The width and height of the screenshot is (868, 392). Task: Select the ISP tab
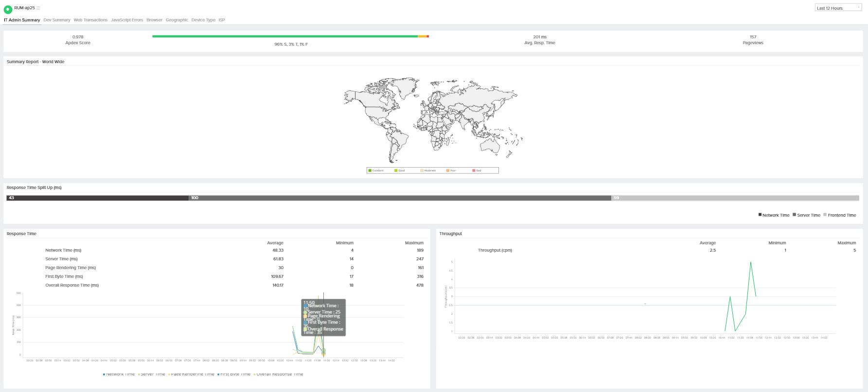(x=222, y=20)
